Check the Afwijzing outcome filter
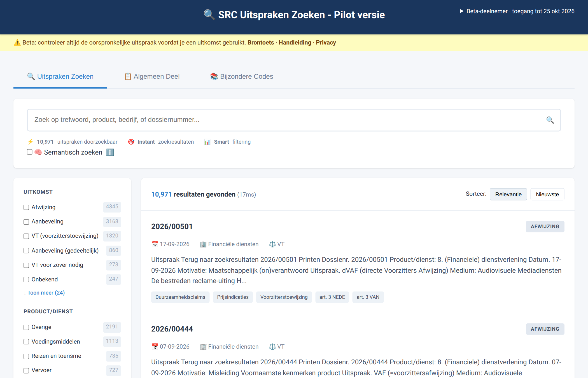Image resolution: width=588 pixels, height=378 pixels. [26, 207]
